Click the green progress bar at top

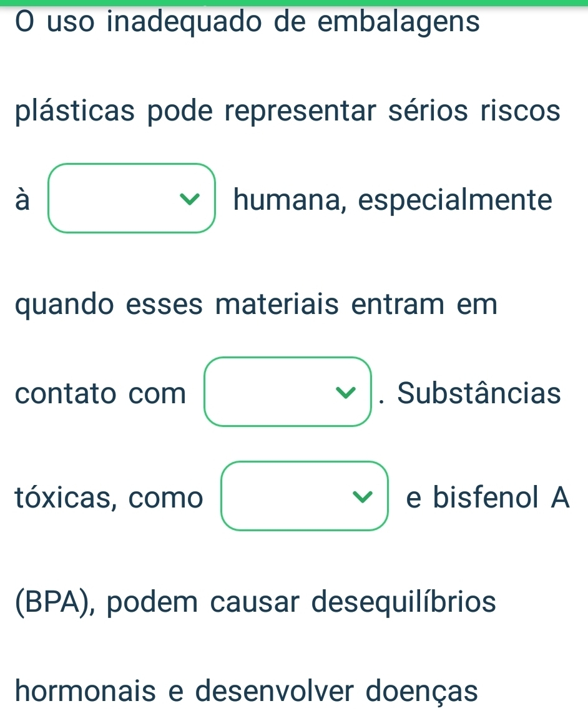pyautogui.click(x=294, y=2)
